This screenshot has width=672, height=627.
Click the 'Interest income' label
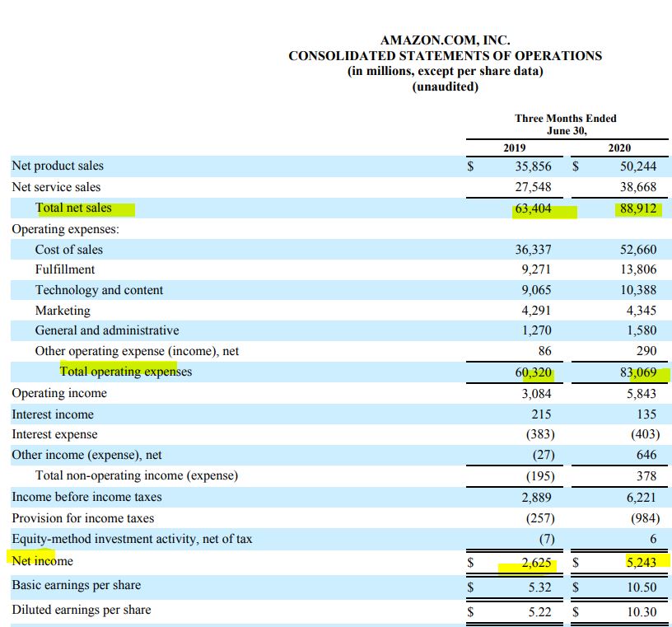(x=53, y=414)
